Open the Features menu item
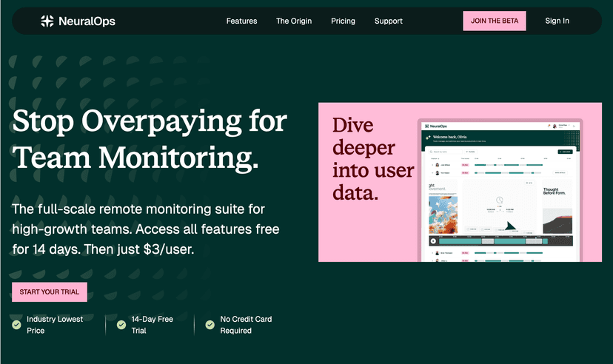 [x=241, y=21]
